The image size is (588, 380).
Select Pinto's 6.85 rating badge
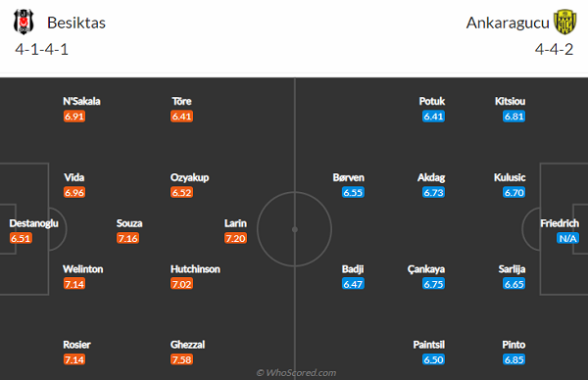514,359
